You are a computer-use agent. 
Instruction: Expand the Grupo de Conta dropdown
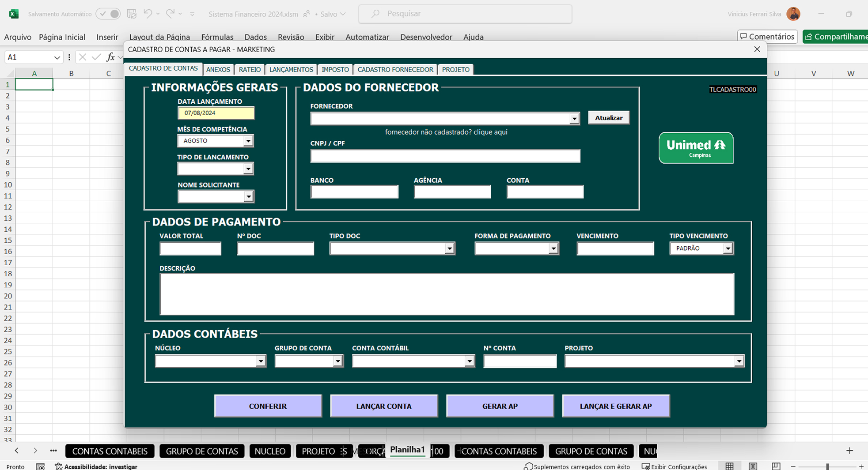(337, 361)
